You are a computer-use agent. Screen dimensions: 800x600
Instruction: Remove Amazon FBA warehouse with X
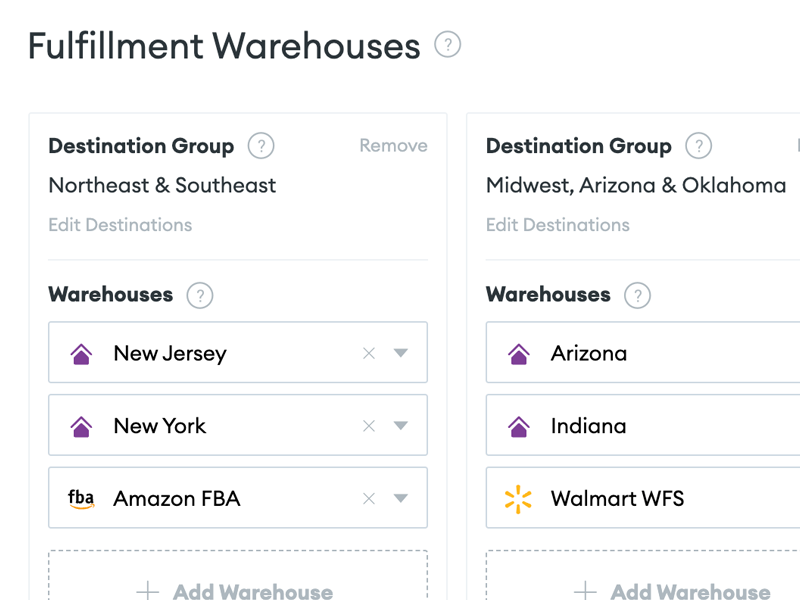[369, 498]
